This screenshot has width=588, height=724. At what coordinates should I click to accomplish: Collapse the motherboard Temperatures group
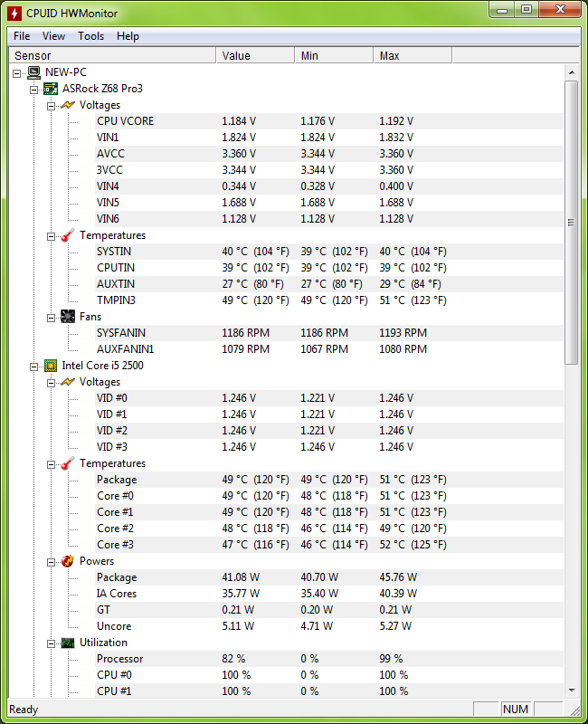[x=51, y=236]
